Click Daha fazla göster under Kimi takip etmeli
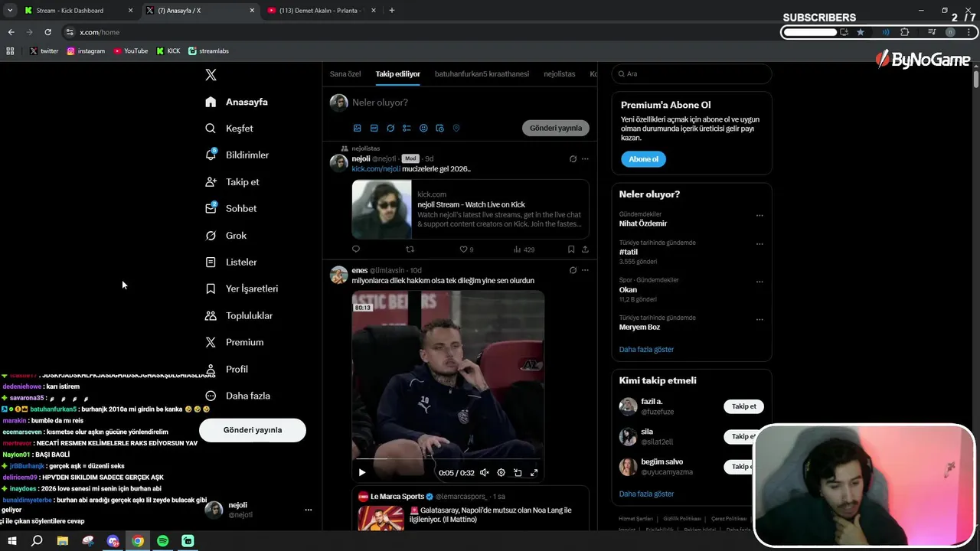This screenshot has width=980, height=551. point(646,494)
